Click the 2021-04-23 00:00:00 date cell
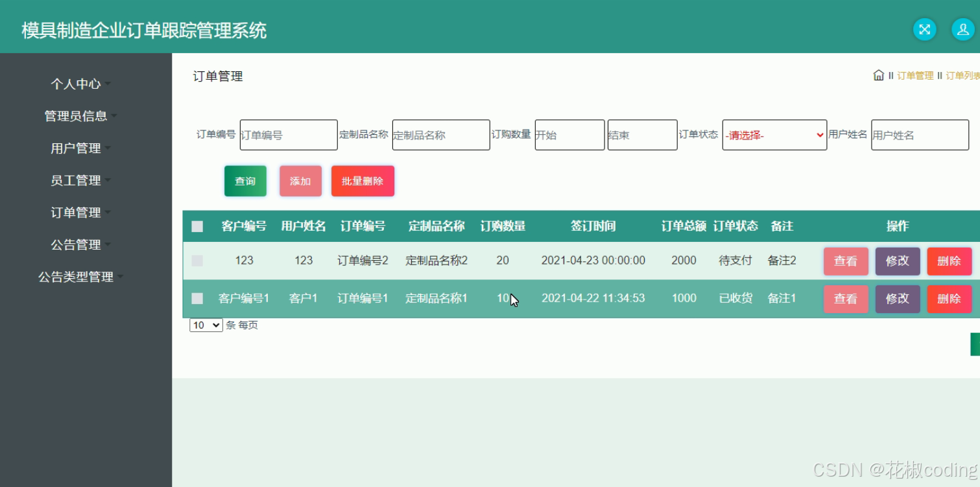This screenshot has height=487, width=980. [593, 261]
